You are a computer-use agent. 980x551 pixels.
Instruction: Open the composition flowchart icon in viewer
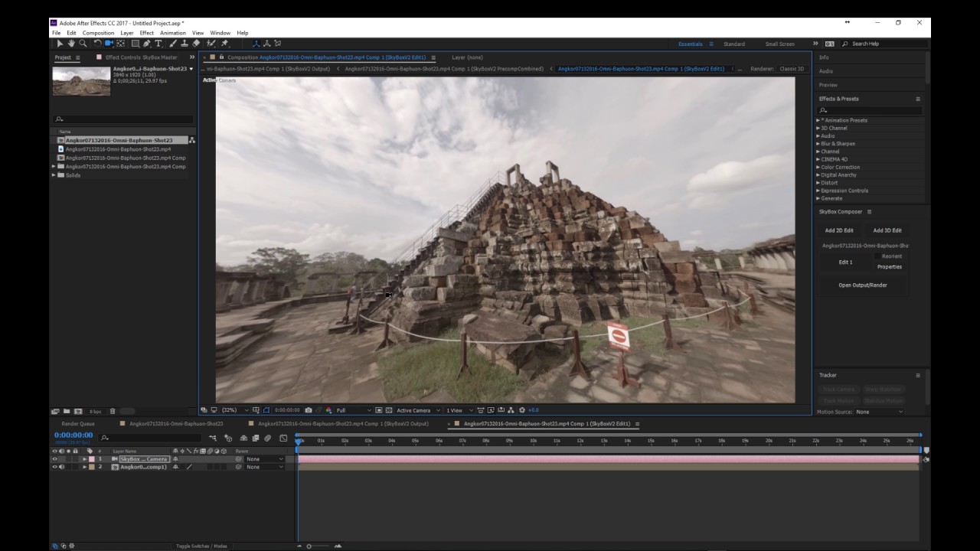tap(511, 410)
